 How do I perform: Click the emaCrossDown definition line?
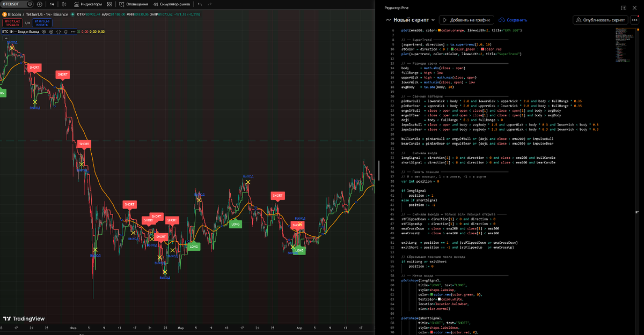(450, 228)
